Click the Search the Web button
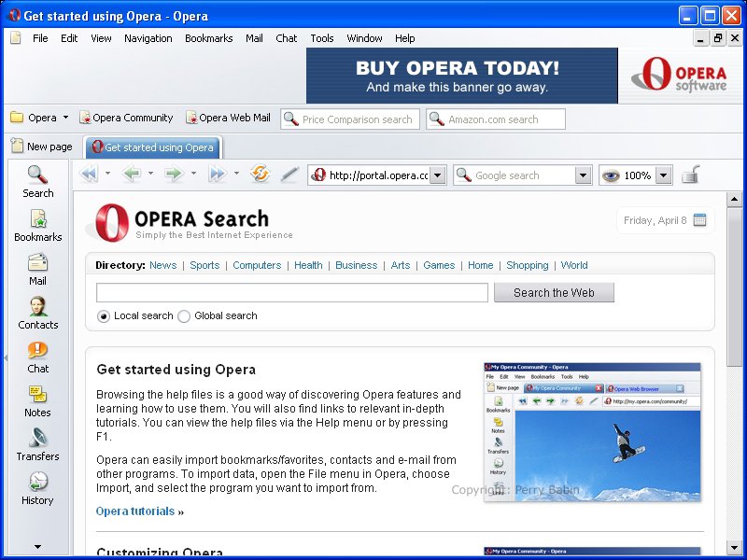The width and height of the screenshot is (747, 560). click(x=554, y=292)
